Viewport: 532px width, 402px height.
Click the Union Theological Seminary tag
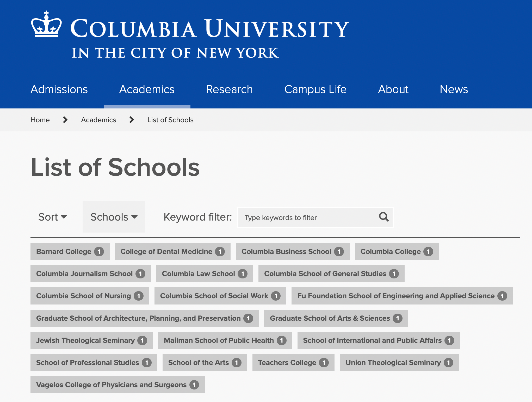pos(399,363)
